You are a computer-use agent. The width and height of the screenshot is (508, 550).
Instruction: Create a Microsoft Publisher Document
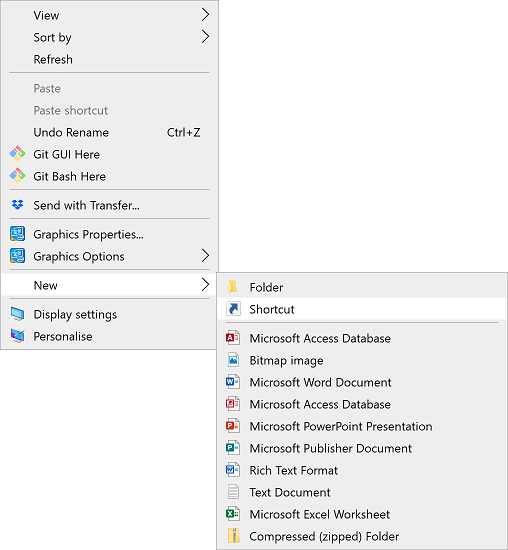tap(362, 448)
